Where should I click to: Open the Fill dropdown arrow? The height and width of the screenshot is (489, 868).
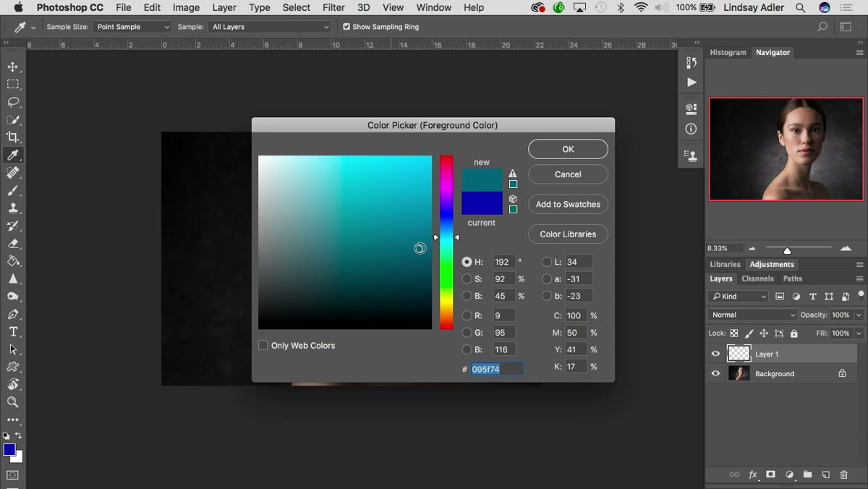click(x=859, y=333)
